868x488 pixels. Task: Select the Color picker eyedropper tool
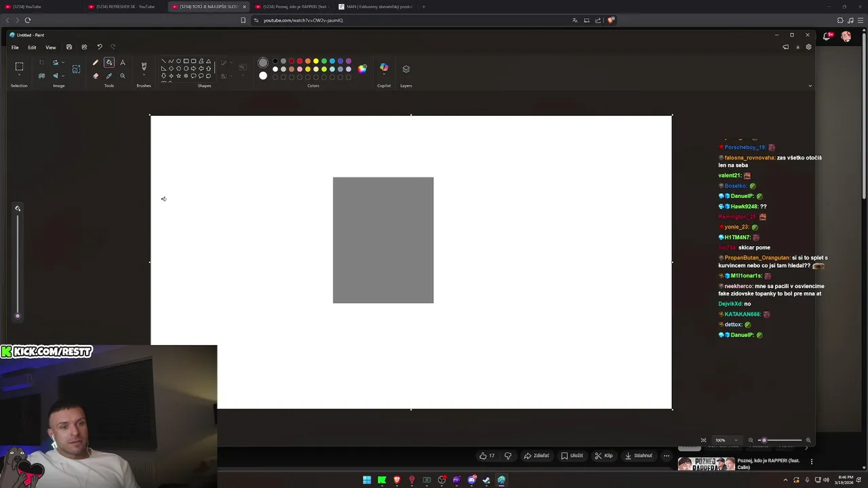[109, 76]
